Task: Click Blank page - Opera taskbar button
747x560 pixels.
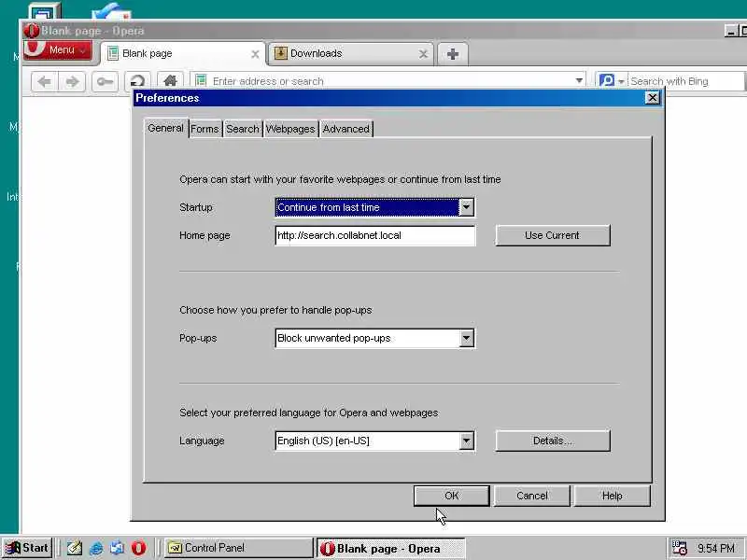Action: pyautogui.click(x=390, y=549)
